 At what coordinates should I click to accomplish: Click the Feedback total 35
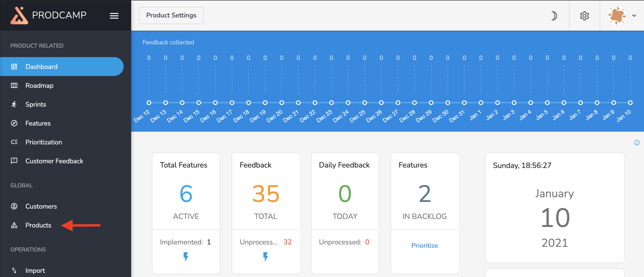265,194
